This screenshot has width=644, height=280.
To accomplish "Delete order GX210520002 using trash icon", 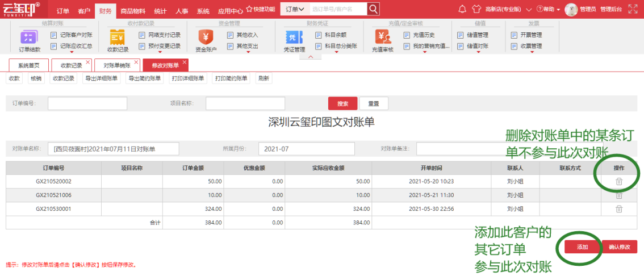I will (x=619, y=182).
